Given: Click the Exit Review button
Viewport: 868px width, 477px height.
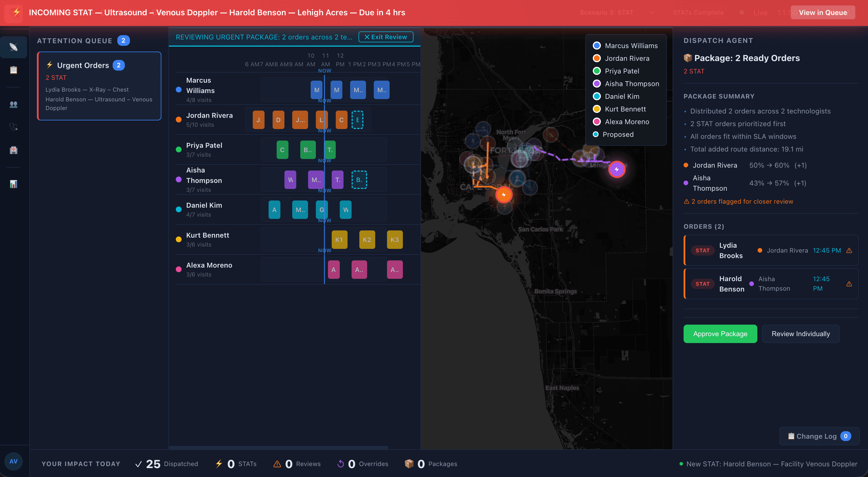Looking at the screenshot, I should (386, 37).
